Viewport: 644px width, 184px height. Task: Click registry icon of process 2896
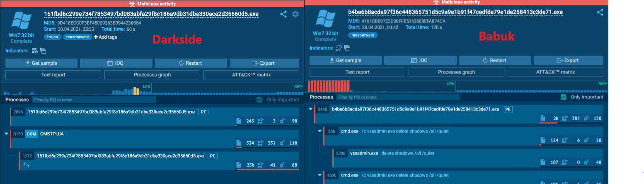pos(260,121)
